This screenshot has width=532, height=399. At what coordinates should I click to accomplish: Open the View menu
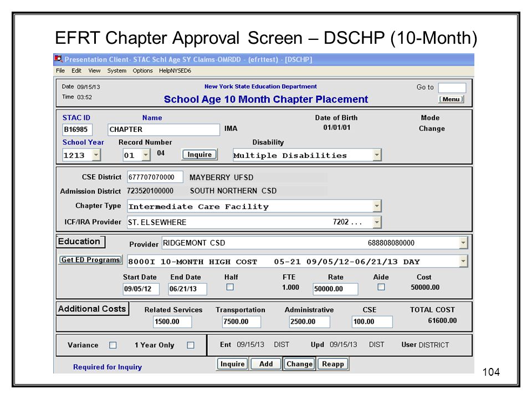click(94, 70)
